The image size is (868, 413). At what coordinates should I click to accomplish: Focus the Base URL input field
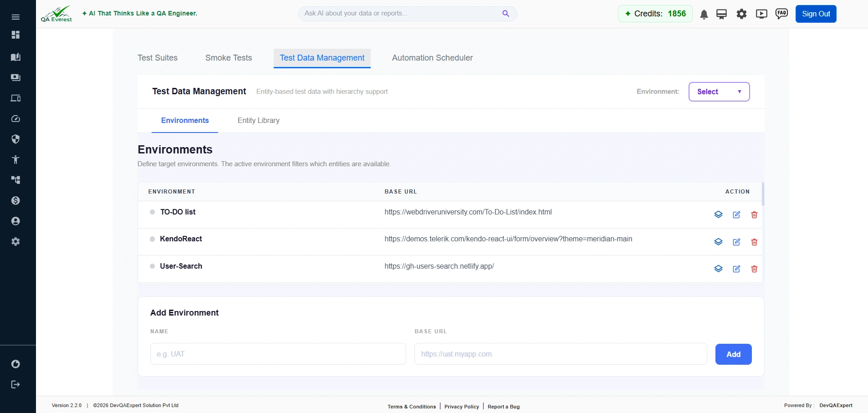[x=561, y=354]
